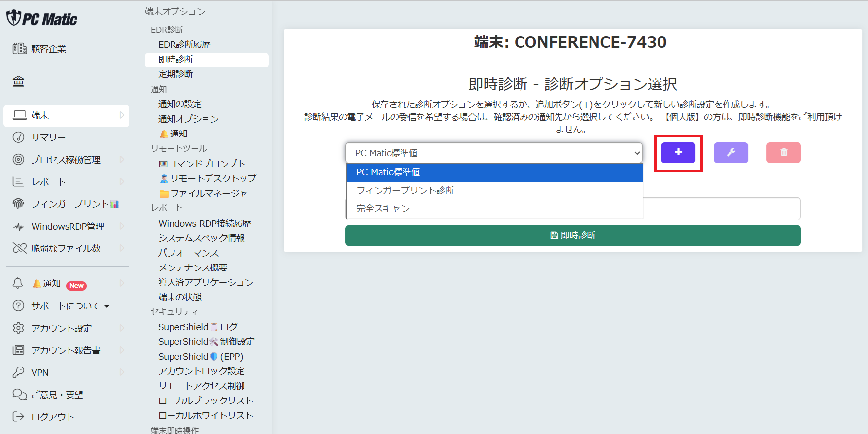Open 通知オプション link

tap(188, 119)
